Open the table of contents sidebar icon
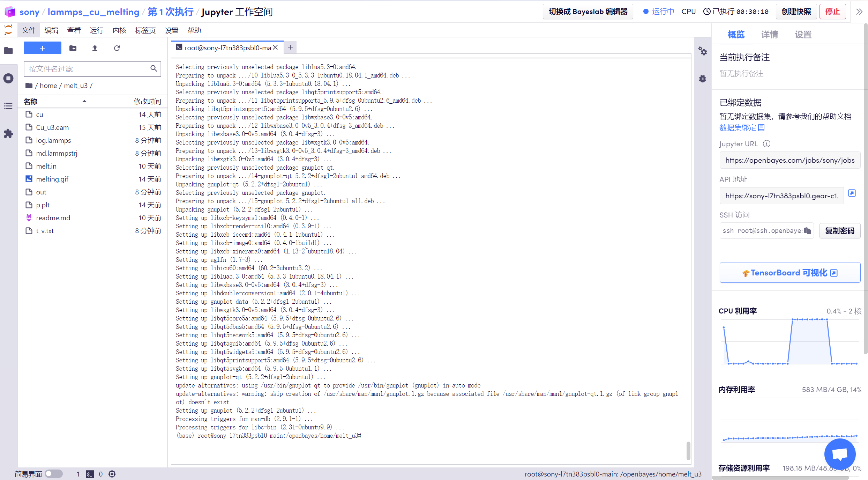 tap(8, 106)
